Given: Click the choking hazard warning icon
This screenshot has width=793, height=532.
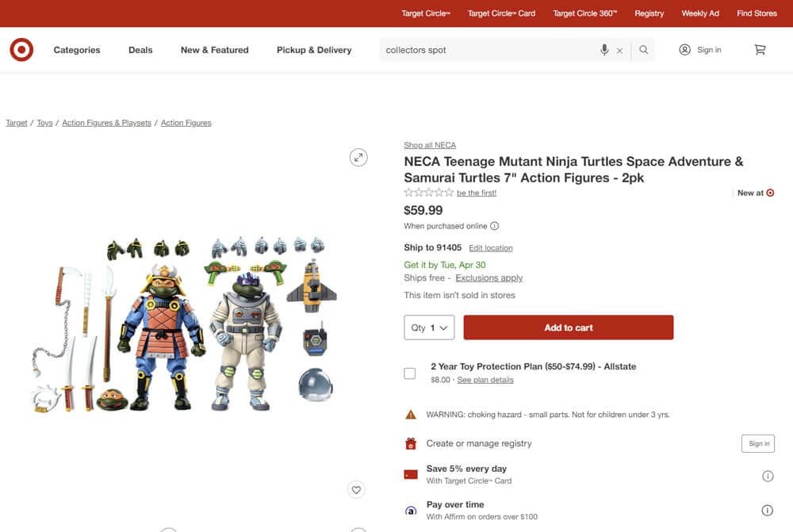Looking at the screenshot, I should [410, 413].
